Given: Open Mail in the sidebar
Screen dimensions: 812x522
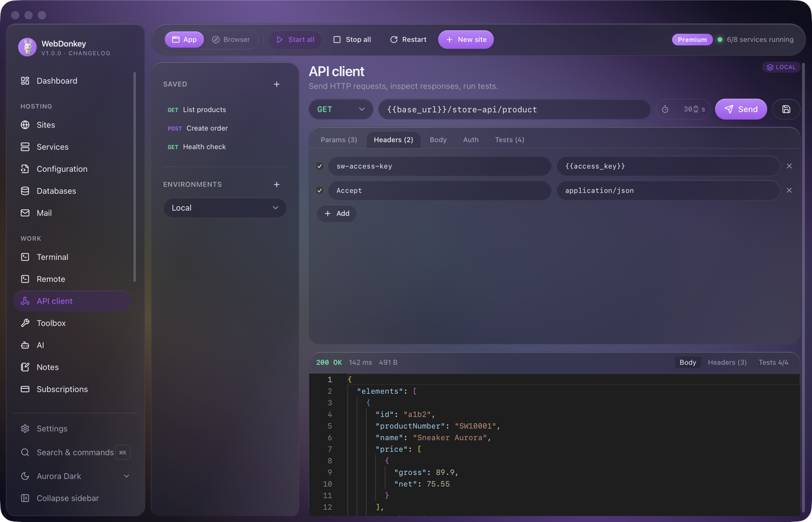Looking at the screenshot, I should click(72, 213).
